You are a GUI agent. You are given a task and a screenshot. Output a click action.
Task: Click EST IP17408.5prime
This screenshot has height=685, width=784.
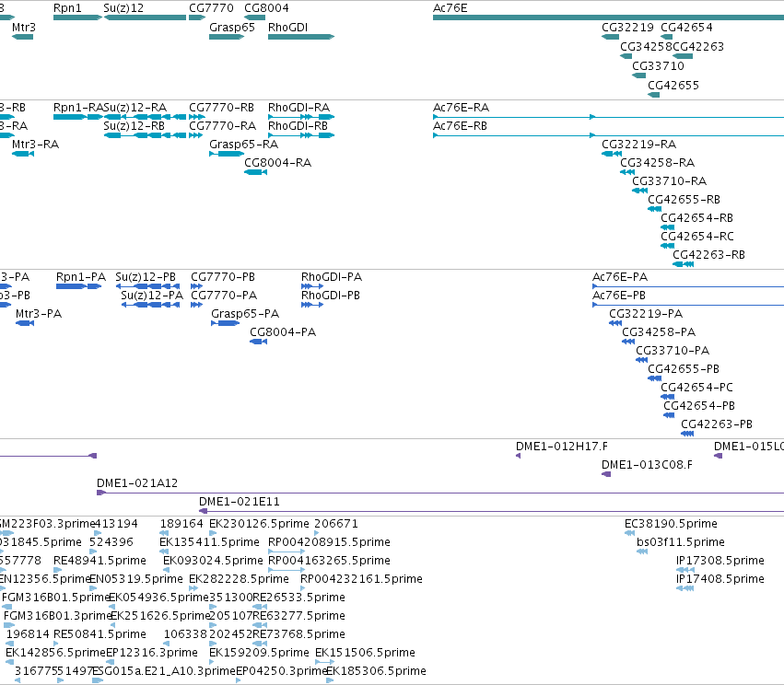pos(720,579)
